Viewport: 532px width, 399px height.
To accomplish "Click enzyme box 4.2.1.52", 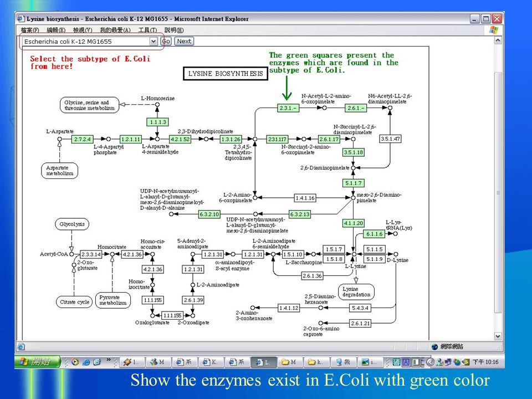I will [180, 139].
